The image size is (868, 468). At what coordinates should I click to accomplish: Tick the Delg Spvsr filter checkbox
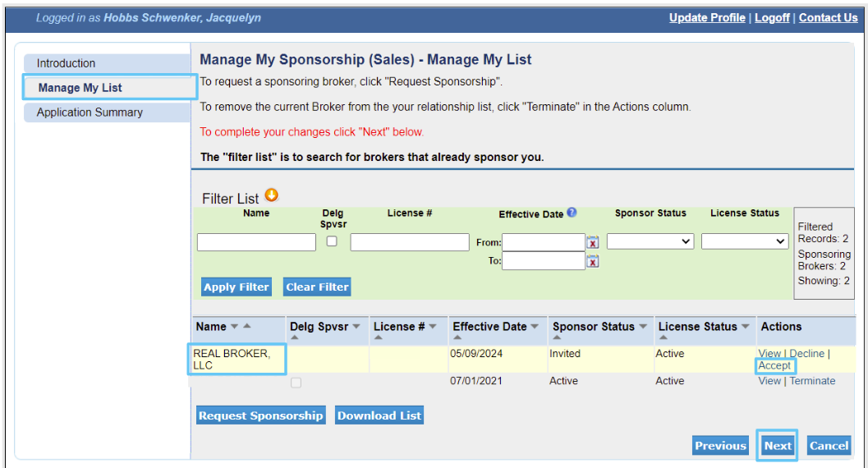(x=332, y=241)
